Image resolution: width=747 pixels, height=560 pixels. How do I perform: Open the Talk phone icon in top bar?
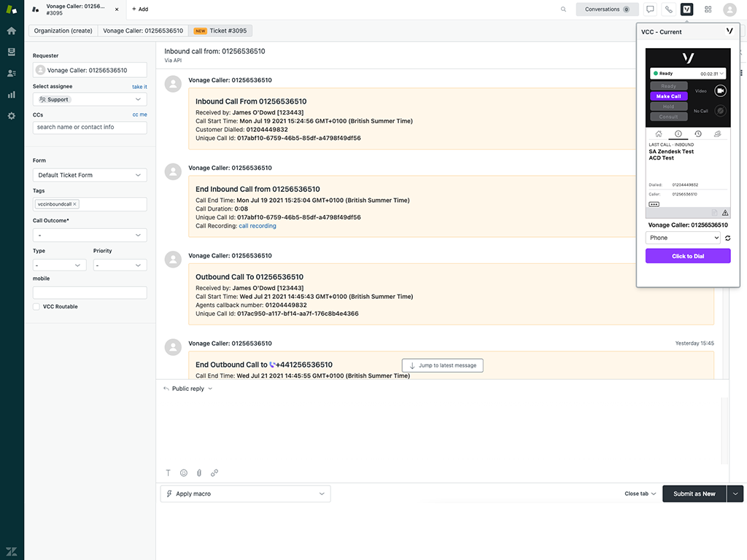(669, 9)
